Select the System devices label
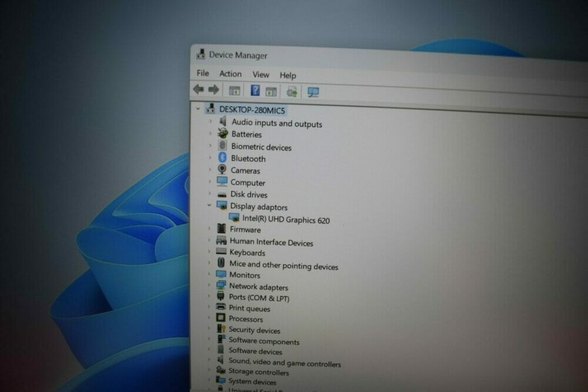Screen dimensions: 588x392 pos(252,381)
